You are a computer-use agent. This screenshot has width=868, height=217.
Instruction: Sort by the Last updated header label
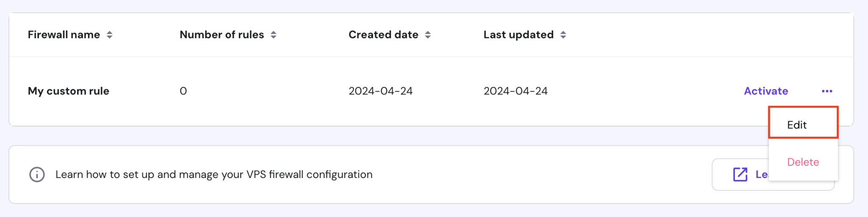[x=518, y=35]
